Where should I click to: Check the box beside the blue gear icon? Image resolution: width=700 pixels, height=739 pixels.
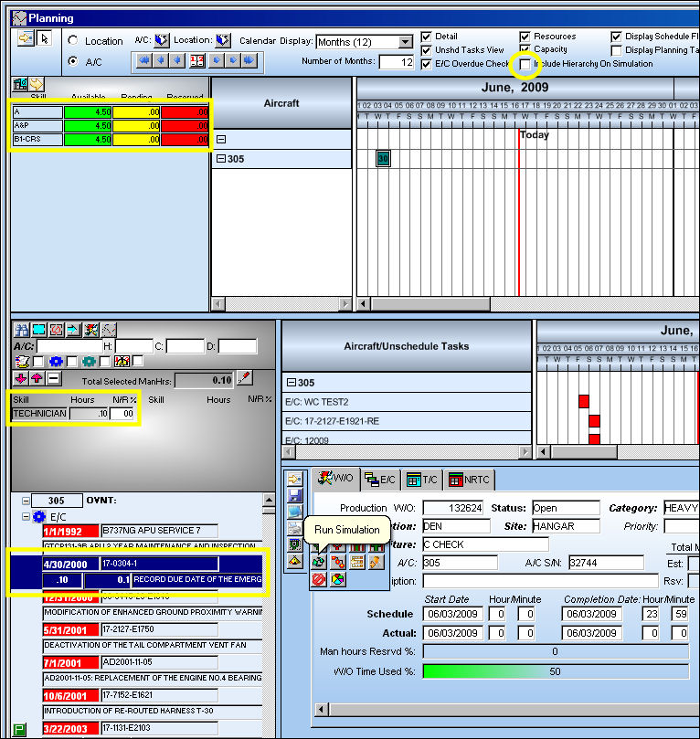click(71, 361)
